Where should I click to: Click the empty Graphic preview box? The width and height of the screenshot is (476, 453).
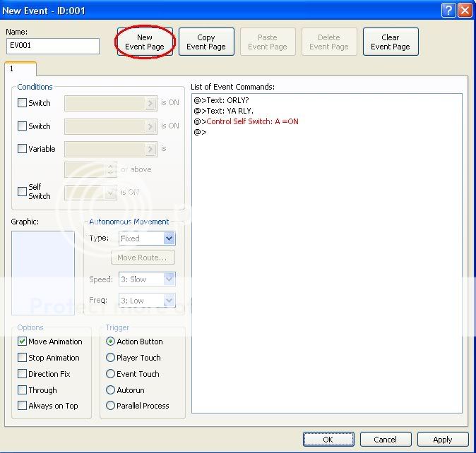point(43,272)
